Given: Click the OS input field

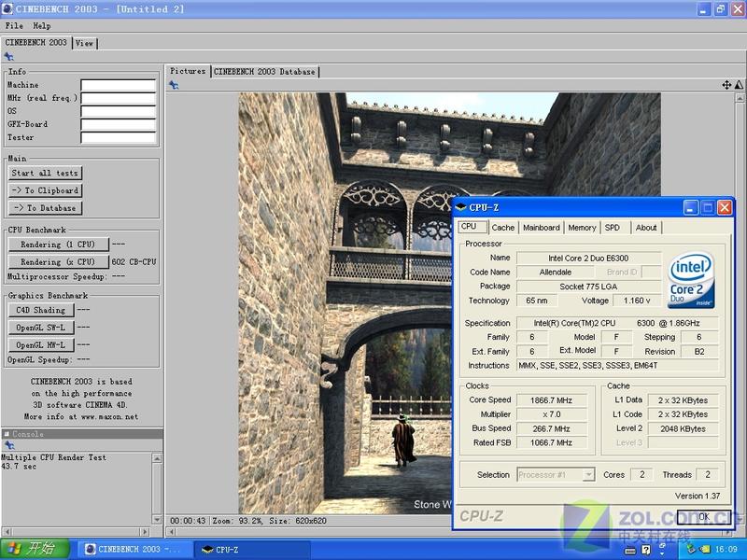Looking at the screenshot, I should pos(119,111).
